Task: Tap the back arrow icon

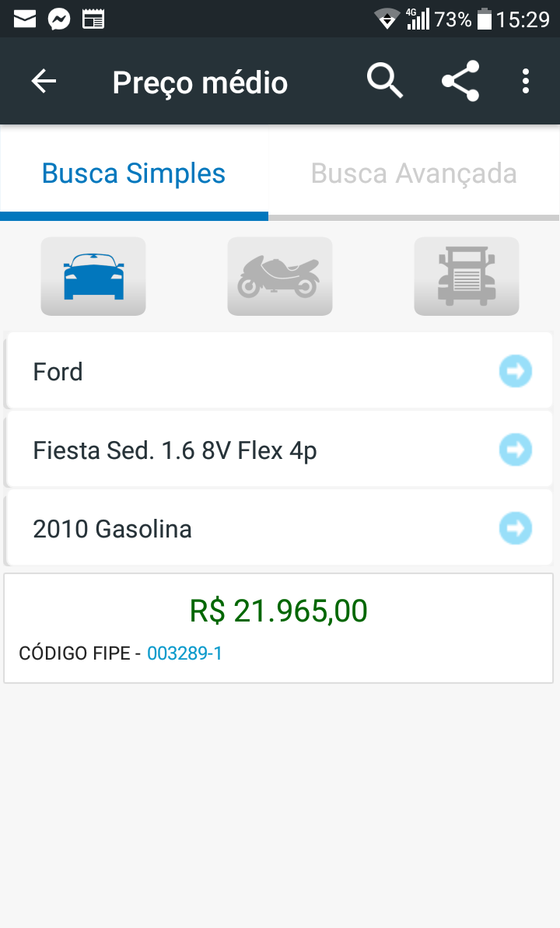Action: coord(44,81)
